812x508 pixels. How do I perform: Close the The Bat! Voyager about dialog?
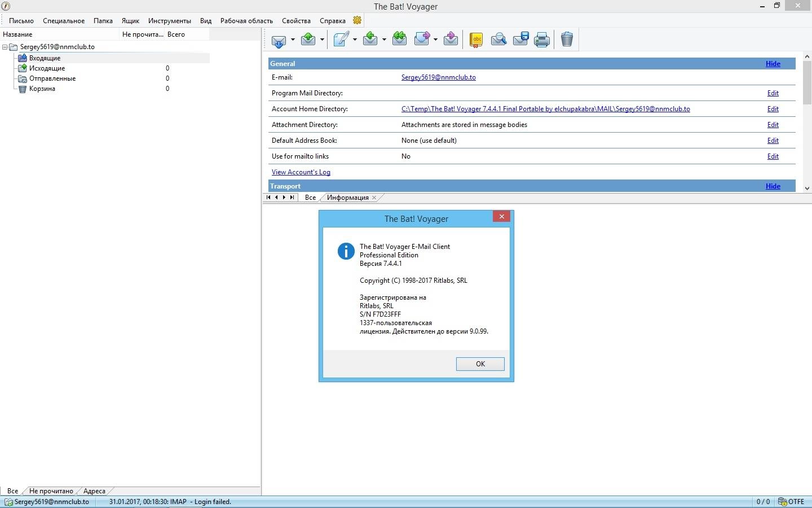[x=501, y=217]
